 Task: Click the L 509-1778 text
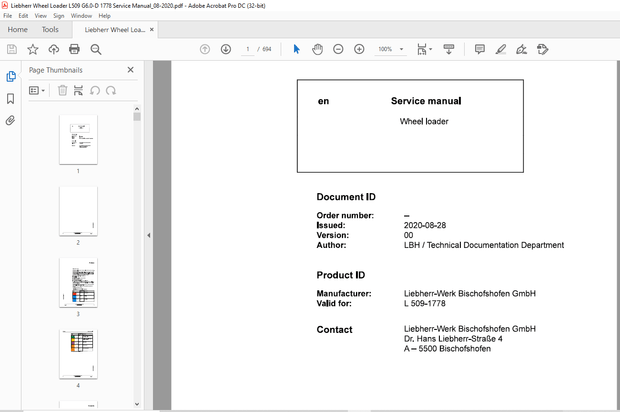point(425,303)
